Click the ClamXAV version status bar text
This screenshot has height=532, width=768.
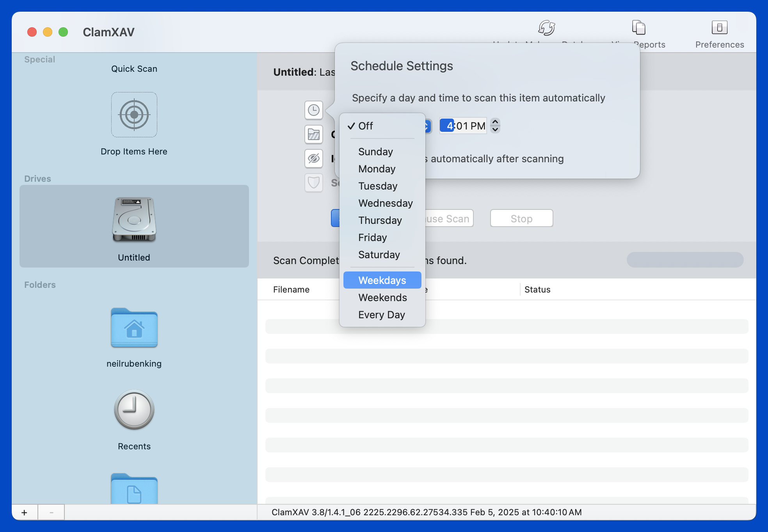427,512
